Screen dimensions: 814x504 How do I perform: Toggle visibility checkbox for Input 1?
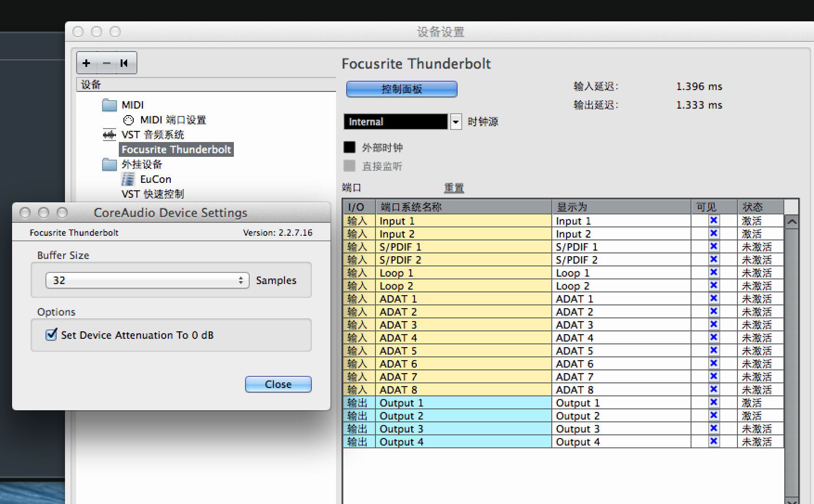[714, 221]
